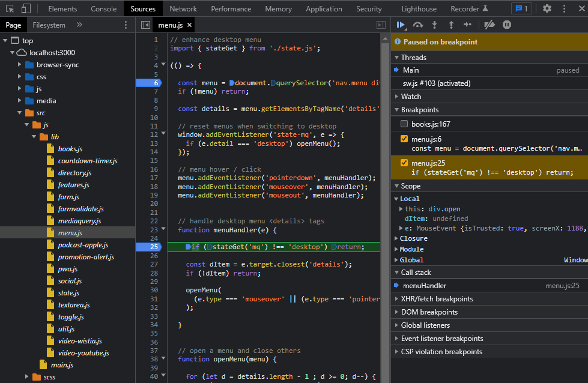
Task: Step into the next function call
Action: [x=434, y=25]
